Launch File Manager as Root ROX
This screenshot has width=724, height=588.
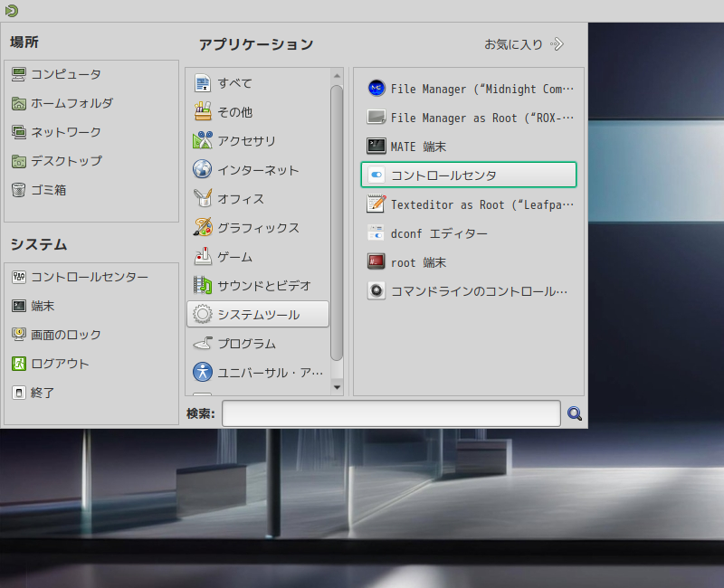tap(469, 118)
